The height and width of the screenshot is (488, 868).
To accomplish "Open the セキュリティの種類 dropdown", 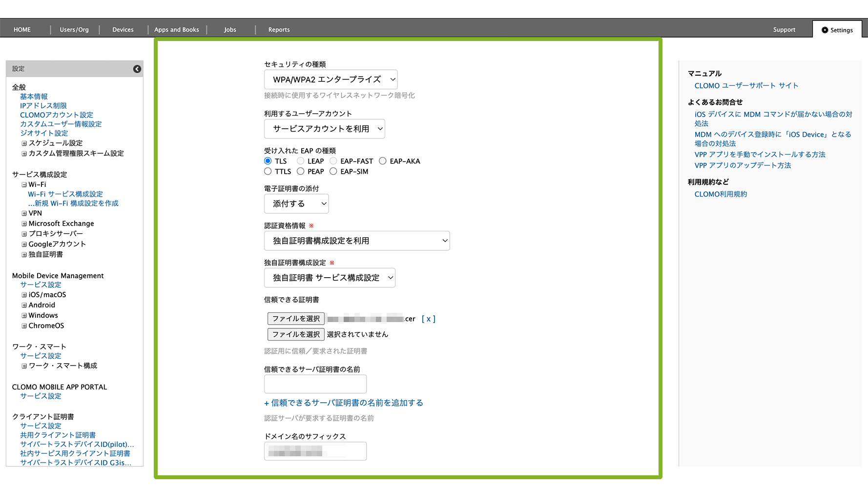I will pyautogui.click(x=331, y=80).
